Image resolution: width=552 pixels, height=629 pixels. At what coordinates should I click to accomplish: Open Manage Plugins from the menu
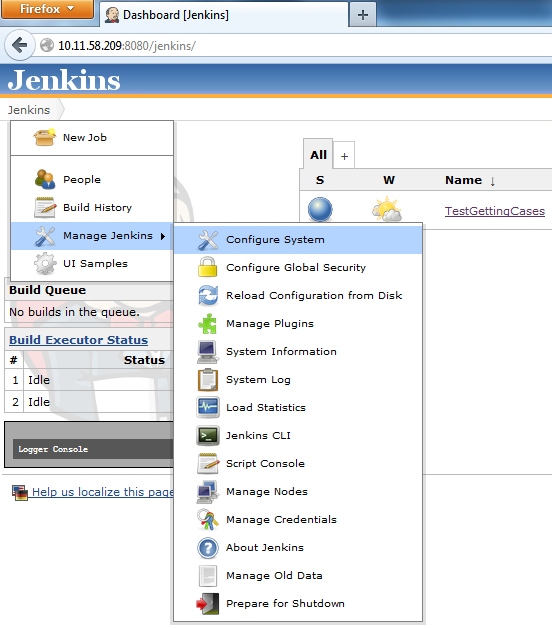[298, 324]
